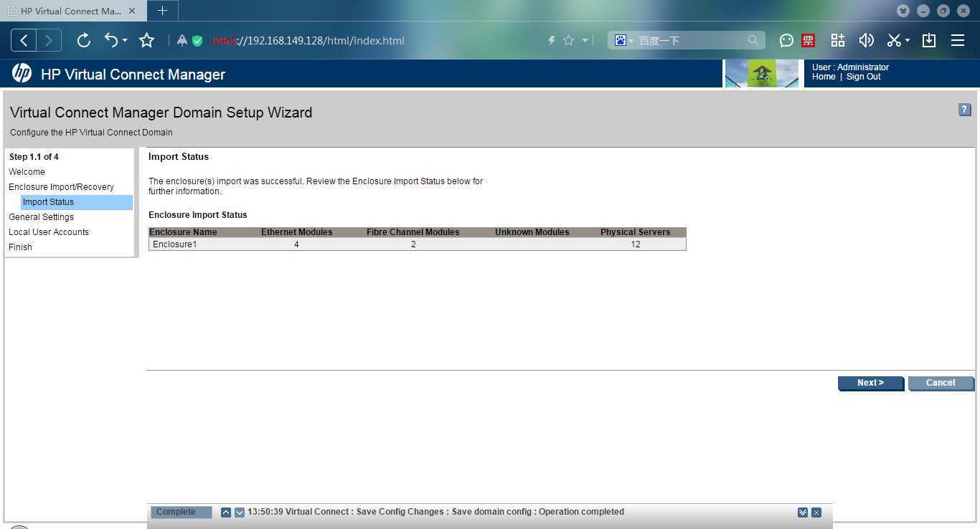Image resolution: width=980 pixels, height=529 pixels.
Task: Click the Unknown Modules column header
Action: pos(532,232)
